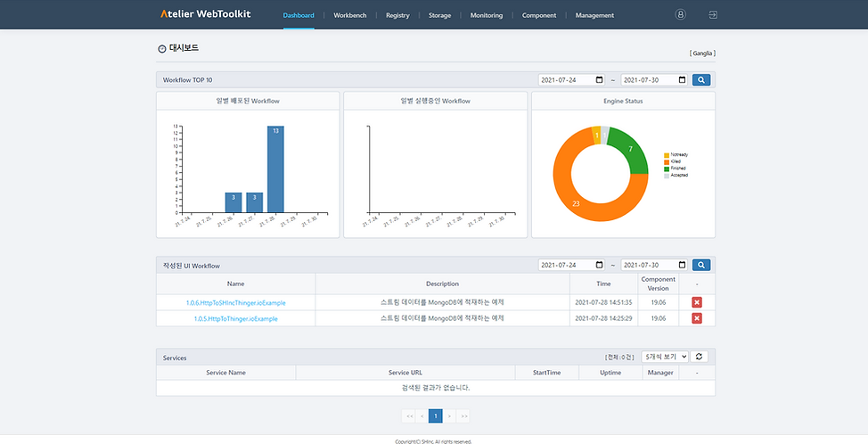Open the Storage menu
The image size is (868, 444).
[439, 15]
